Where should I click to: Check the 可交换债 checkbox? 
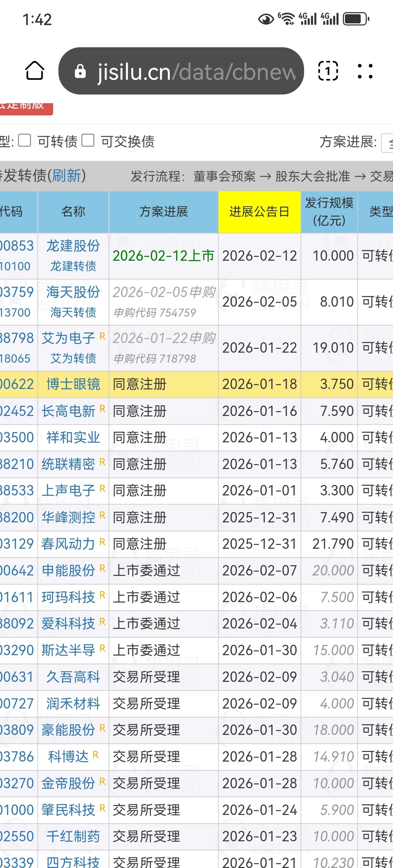[x=88, y=140]
